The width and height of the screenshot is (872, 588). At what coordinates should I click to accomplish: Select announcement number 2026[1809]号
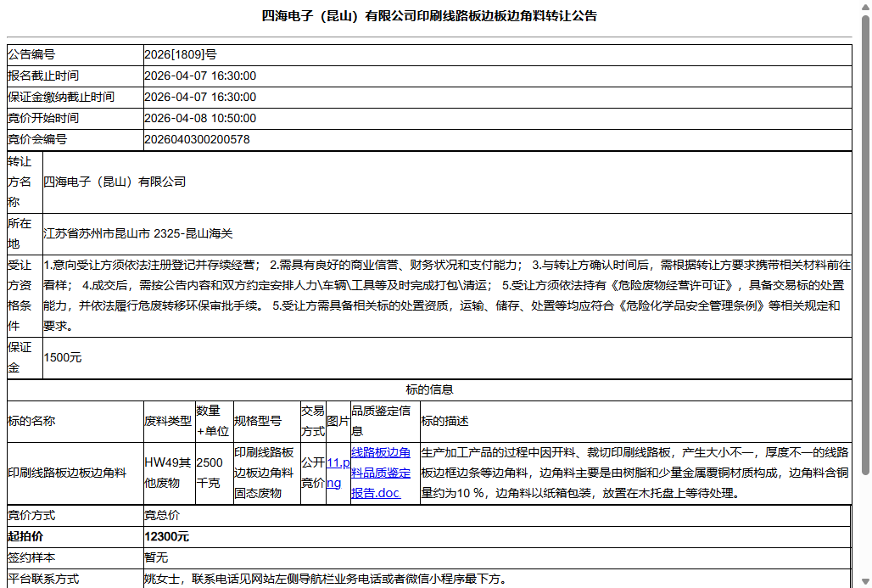pos(180,54)
